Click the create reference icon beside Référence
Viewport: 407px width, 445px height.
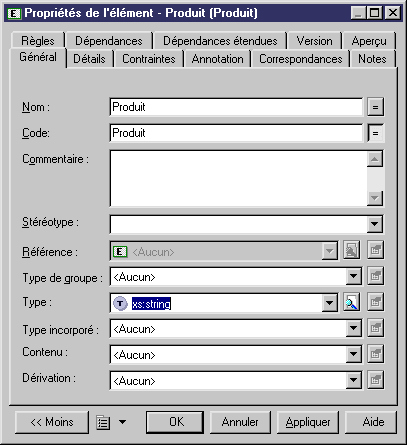[x=351, y=250]
